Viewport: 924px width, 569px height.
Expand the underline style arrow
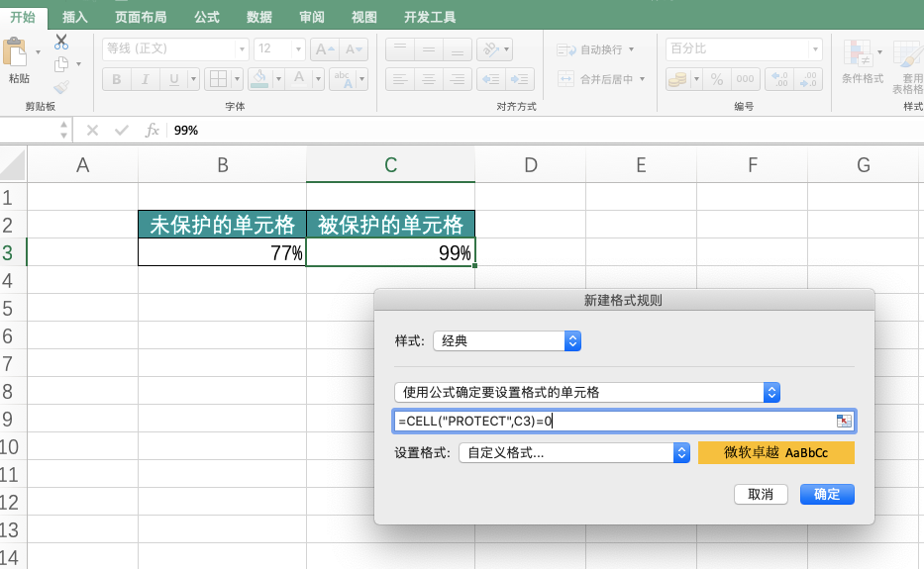(x=193, y=79)
